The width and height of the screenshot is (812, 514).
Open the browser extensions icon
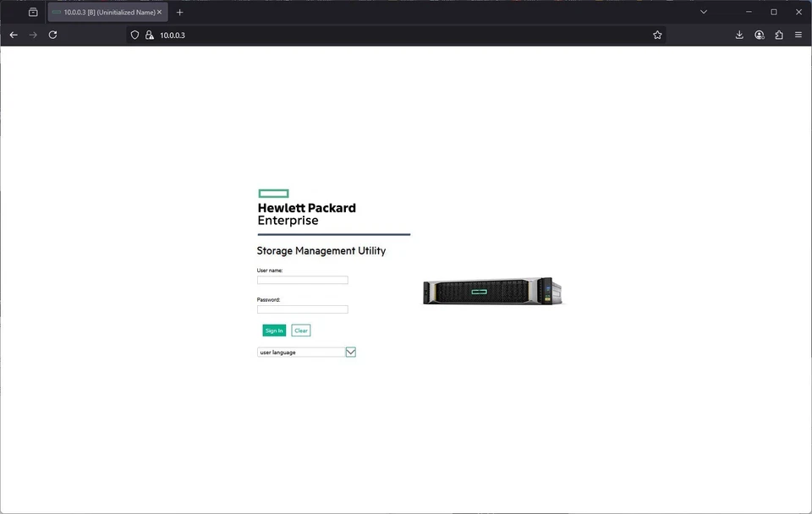[778, 35]
